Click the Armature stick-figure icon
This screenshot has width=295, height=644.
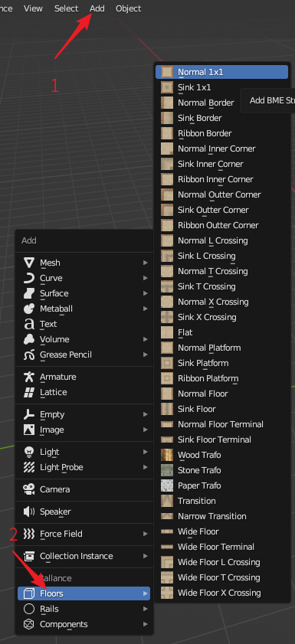[29, 377]
